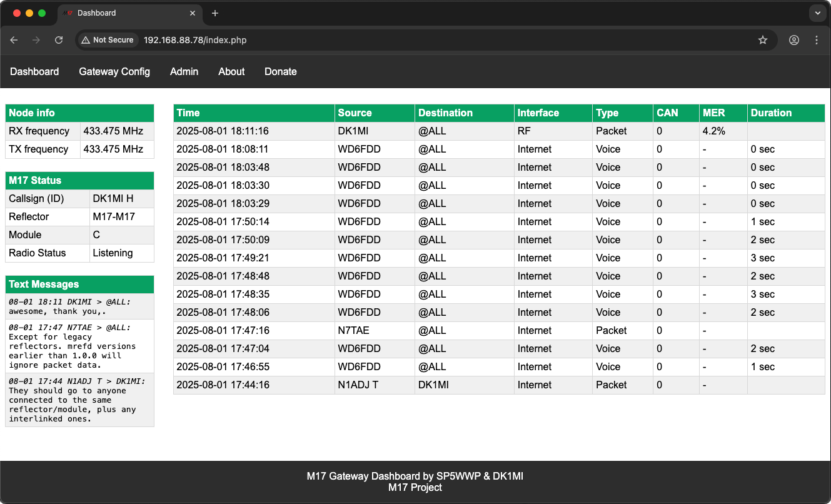Click the browser back arrow
Image resolution: width=831 pixels, height=504 pixels.
tap(14, 40)
